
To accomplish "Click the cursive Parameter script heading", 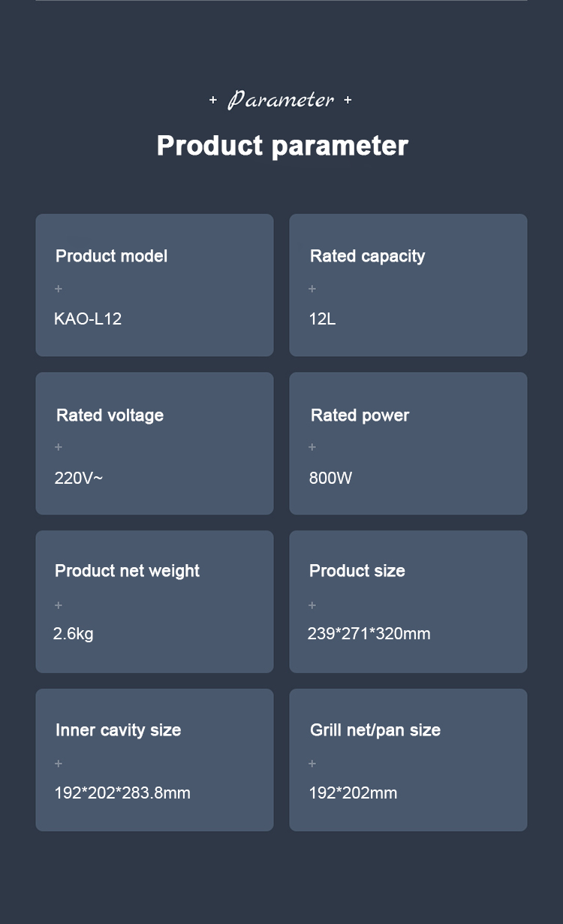I will pos(281,100).
